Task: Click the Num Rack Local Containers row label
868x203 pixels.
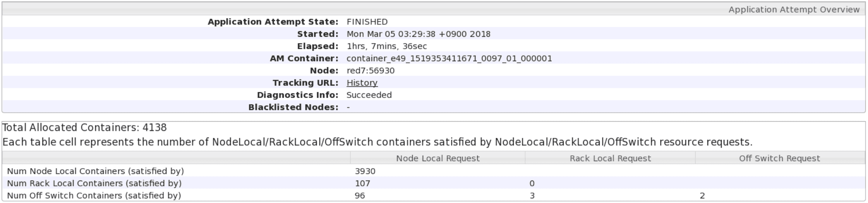Action: (x=94, y=183)
